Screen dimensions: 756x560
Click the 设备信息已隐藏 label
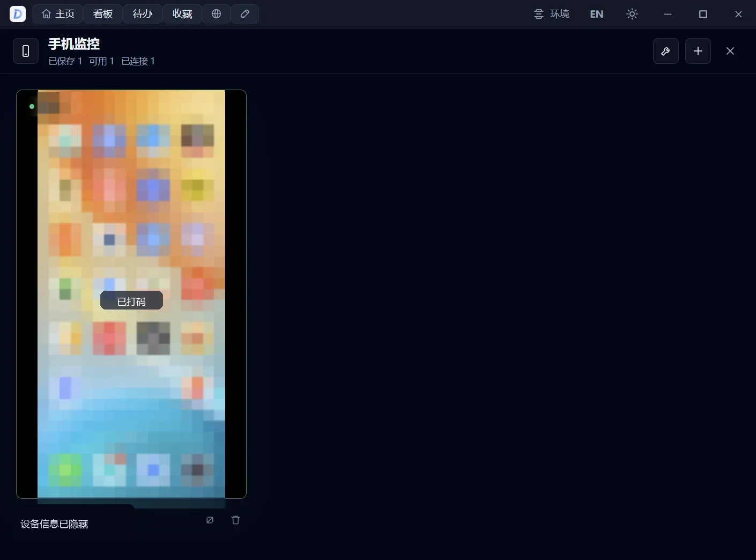[x=54, y=524]
